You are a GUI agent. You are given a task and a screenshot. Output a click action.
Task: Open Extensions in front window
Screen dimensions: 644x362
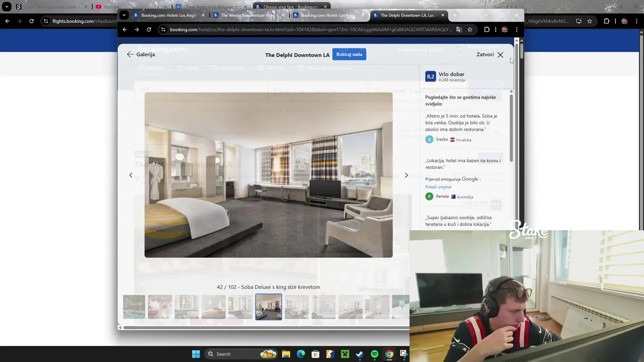(487, 30)
